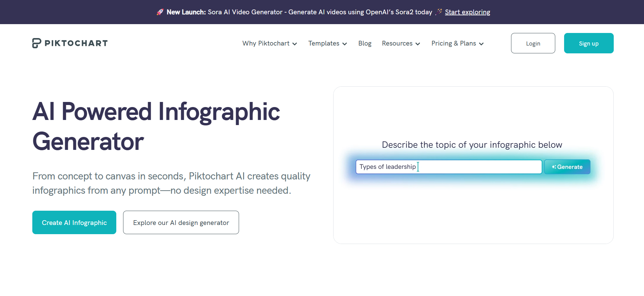Select the Why Piktochart menu item
644x296 pixels.
coord(266,43)
